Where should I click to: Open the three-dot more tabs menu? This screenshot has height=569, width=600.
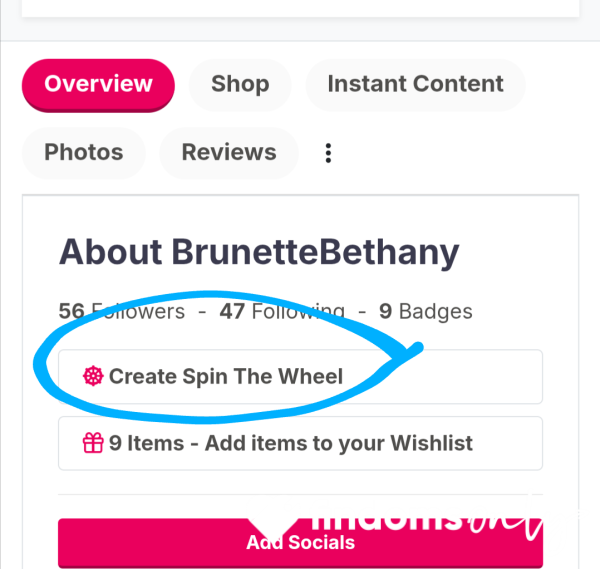[328, 153]
